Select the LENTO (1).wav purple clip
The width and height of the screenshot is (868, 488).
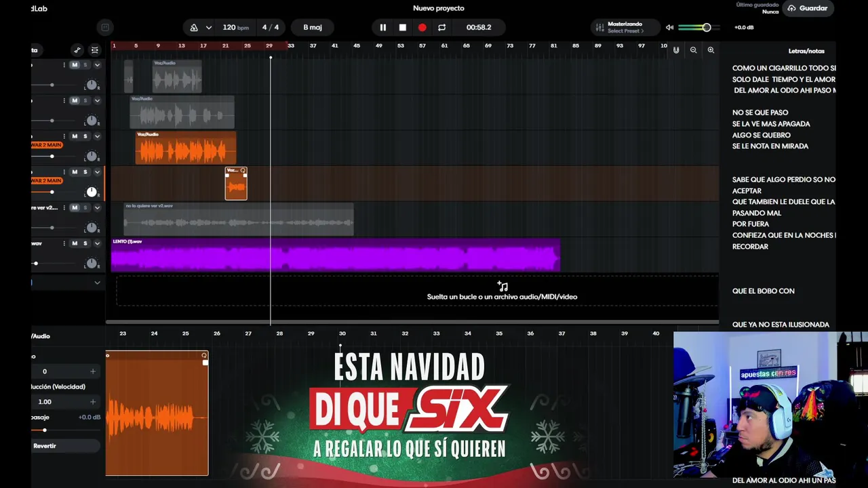tap(336, 255)
